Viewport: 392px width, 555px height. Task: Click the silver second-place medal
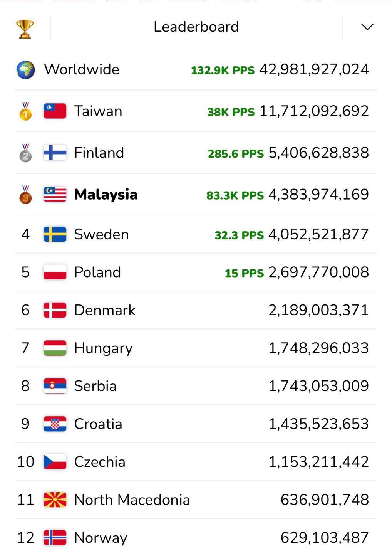click(x=26, y=153)
